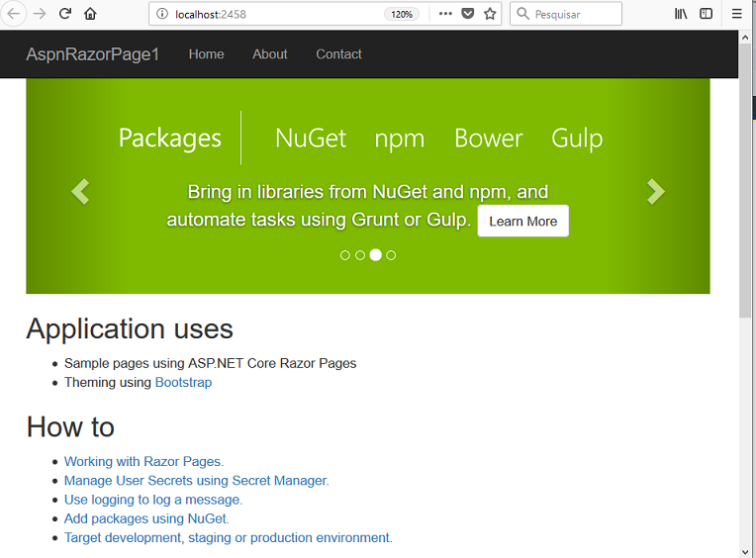The height and width of the screenshot is (558, 756).
Task: Click Sample pages using ASP.NET Core text
Action: [210, 363]
